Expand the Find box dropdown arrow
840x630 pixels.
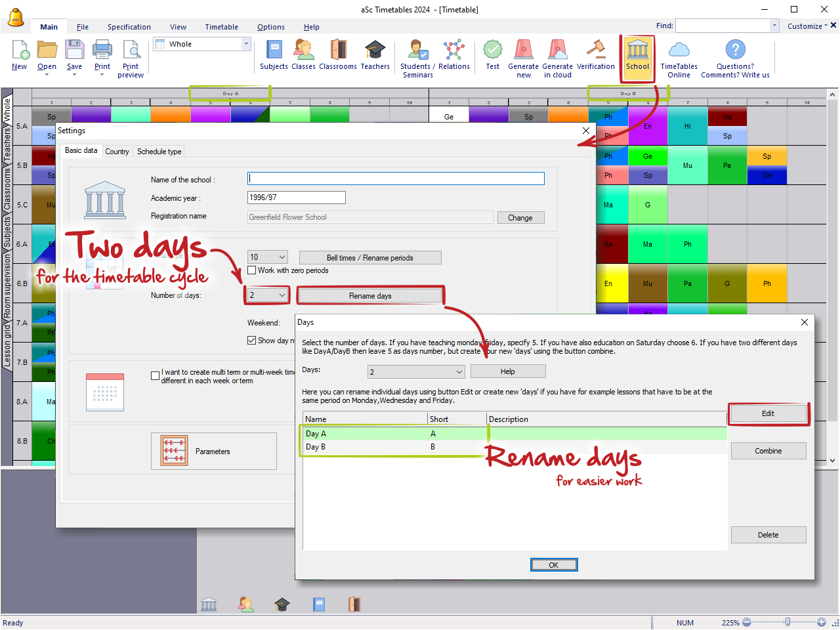(774, 26)
